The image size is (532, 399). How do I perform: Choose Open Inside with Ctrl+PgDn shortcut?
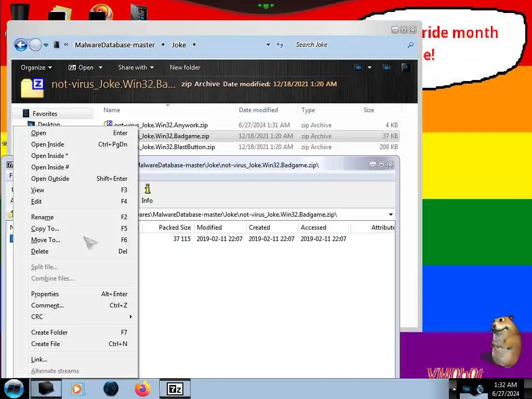click(x=79, y=144)
